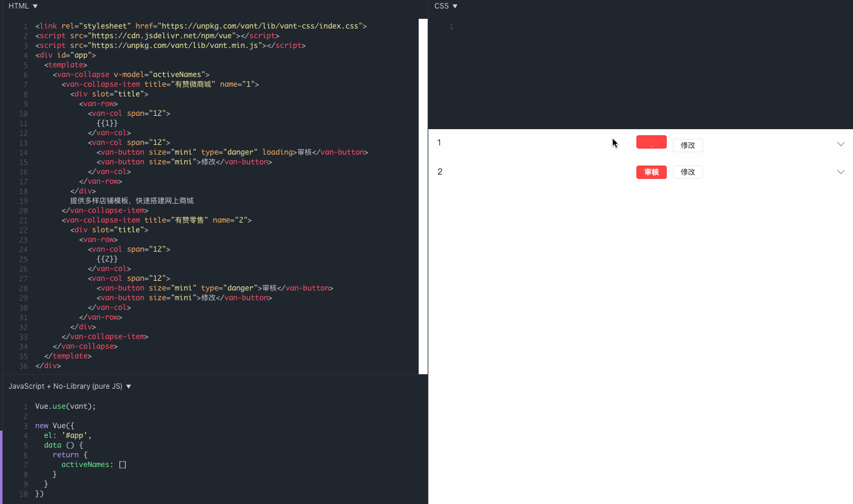The width and height of the screenshot is (853, 504).
Task: Click the data () { line in JavaScript
Action: click(63, 445)
